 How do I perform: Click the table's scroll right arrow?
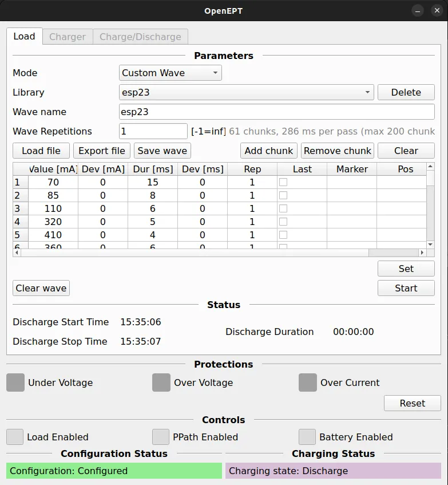point(422,253)
